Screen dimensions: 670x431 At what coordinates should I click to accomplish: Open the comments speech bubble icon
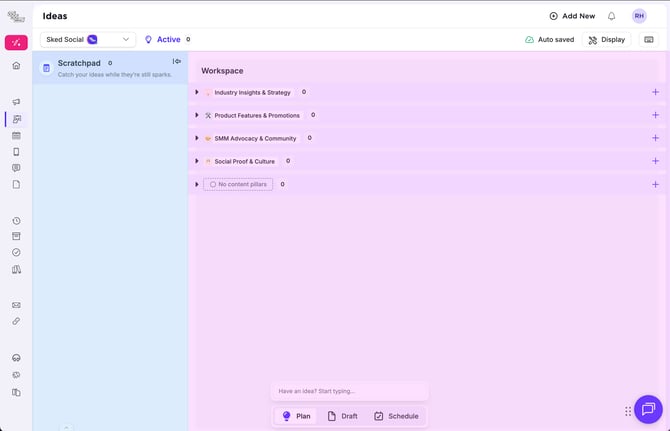(x=16, y=168)
